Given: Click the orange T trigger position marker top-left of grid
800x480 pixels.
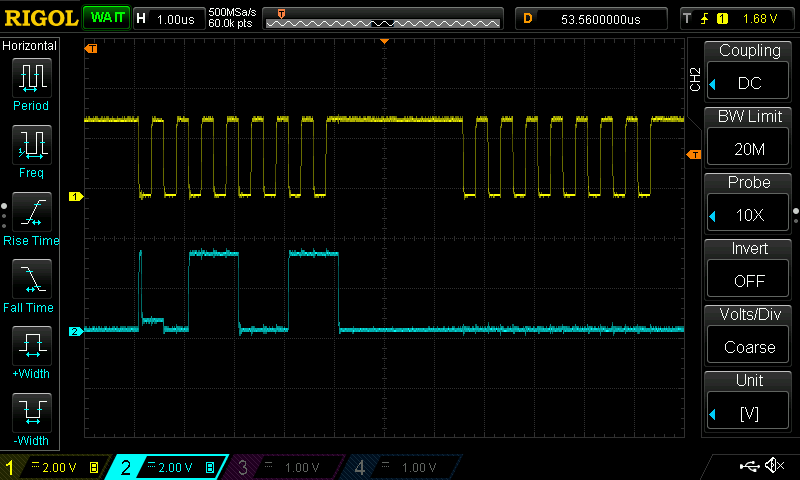Looking at the screenshot, I should tap(91, 48).
